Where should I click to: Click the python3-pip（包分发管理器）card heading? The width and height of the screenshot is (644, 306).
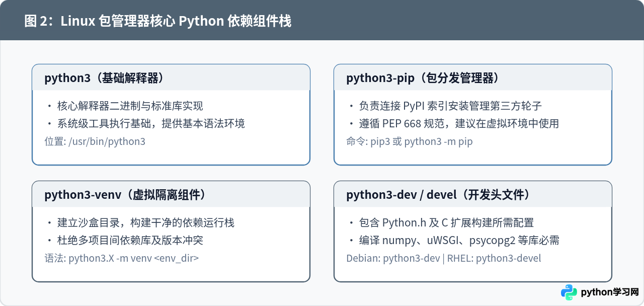(x=423, y=78)
